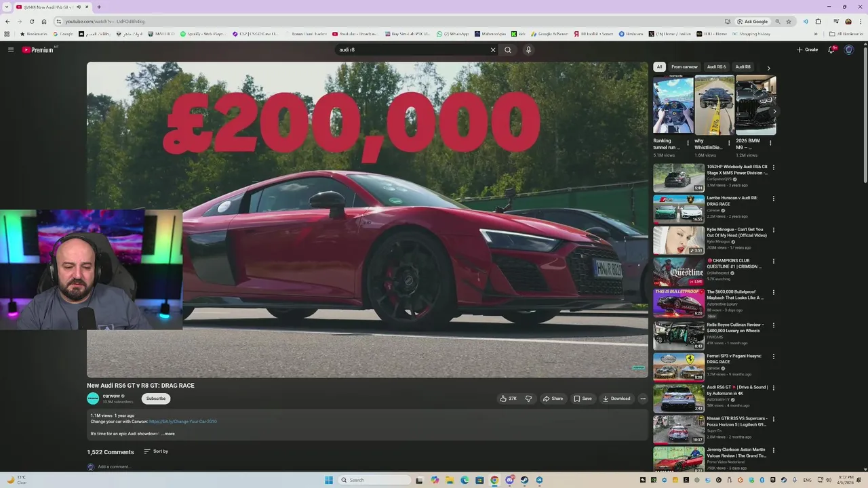
Task: Open options for Ranking tunnel run short
Action: [688, 143]
